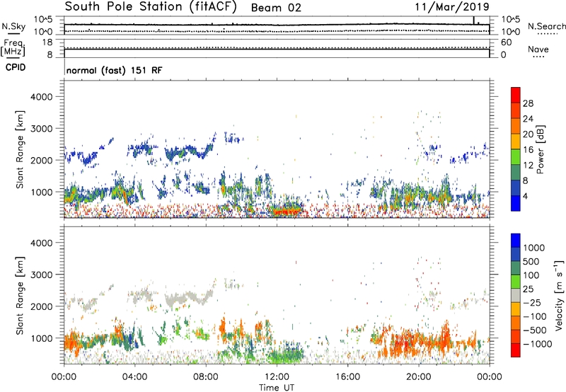
Task: Click the power panel's 'Slant Range [km]' label
Action: (x=20, y=149)
